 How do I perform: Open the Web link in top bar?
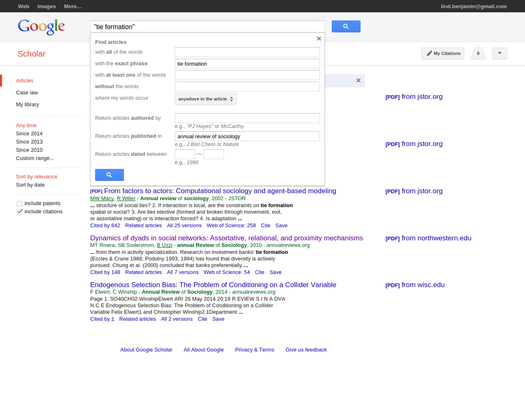coord(23,7)
